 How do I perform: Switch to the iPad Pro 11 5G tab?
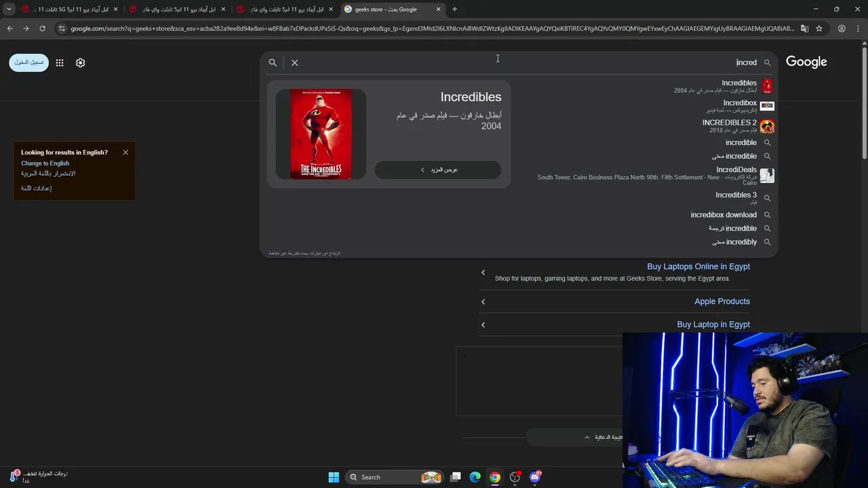point(69,9)
